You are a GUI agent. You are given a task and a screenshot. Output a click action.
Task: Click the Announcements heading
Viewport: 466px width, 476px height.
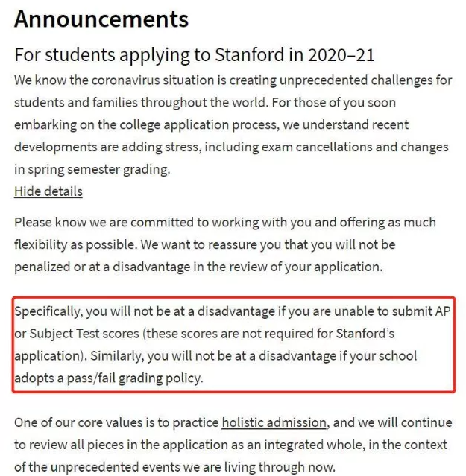click(x=101, y=19)
